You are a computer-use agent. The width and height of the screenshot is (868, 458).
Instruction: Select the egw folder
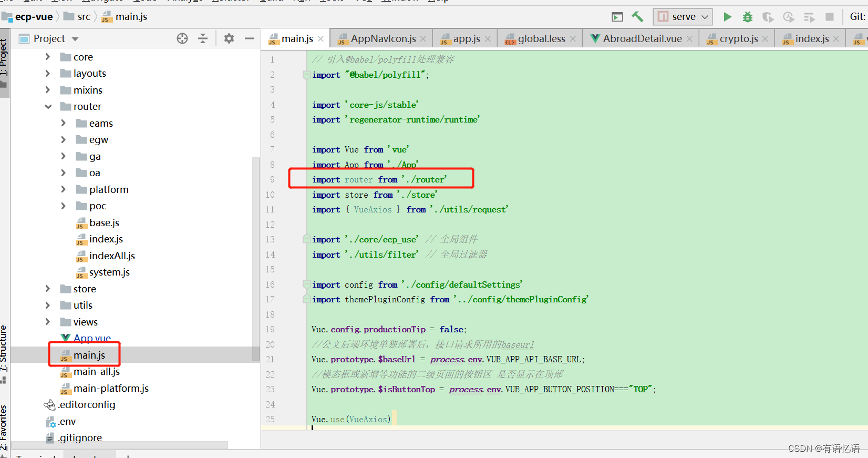pyautogui.click(x=92, y=139)
